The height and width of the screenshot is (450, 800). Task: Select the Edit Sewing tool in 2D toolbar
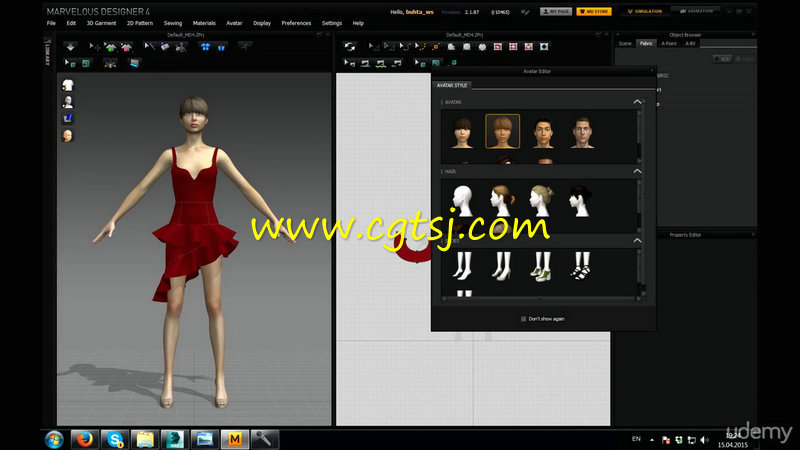point(349,63)
